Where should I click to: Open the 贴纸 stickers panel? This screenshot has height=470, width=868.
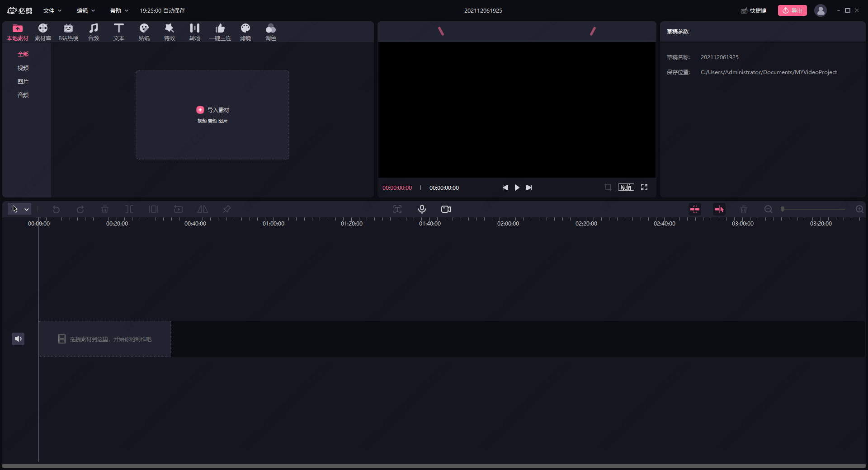(144, 32)
